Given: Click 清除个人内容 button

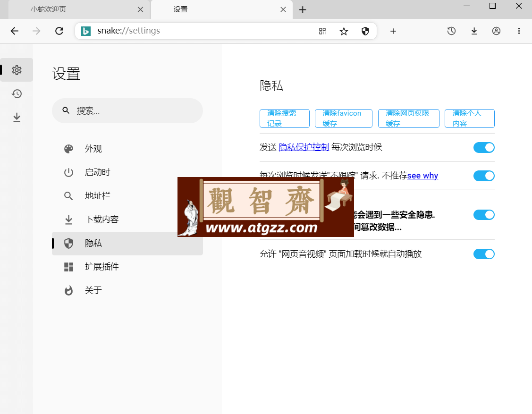Looking at the screenshot, I should [x=469, y=118].
